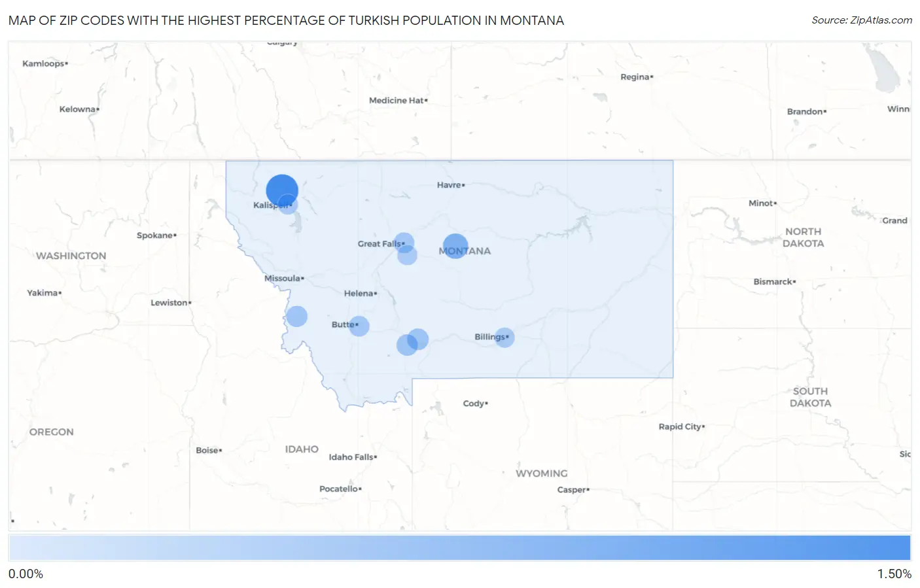This screenshot has height=588, width=920.
Task: Click the Missoula city label
Action: (x=284, y=279)
